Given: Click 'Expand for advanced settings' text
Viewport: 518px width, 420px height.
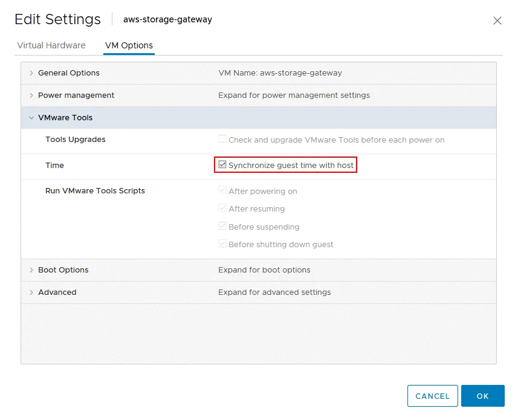Looking at the screenshot, I should coord(274,292).
